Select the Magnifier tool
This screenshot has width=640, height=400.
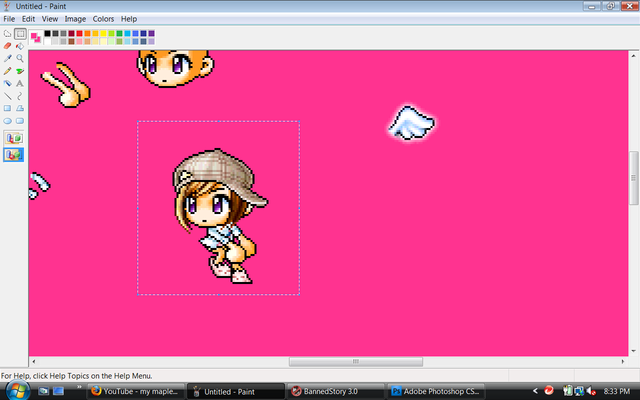click(x=20, y=59)
